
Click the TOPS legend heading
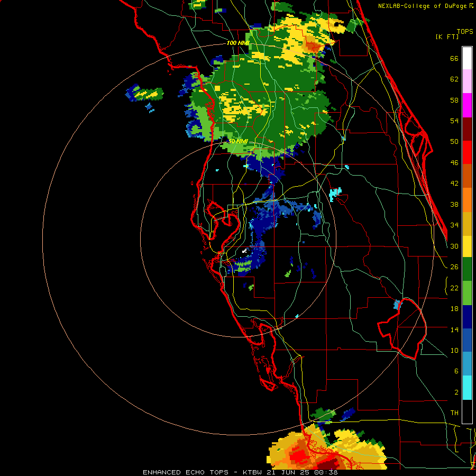[465, 32]
